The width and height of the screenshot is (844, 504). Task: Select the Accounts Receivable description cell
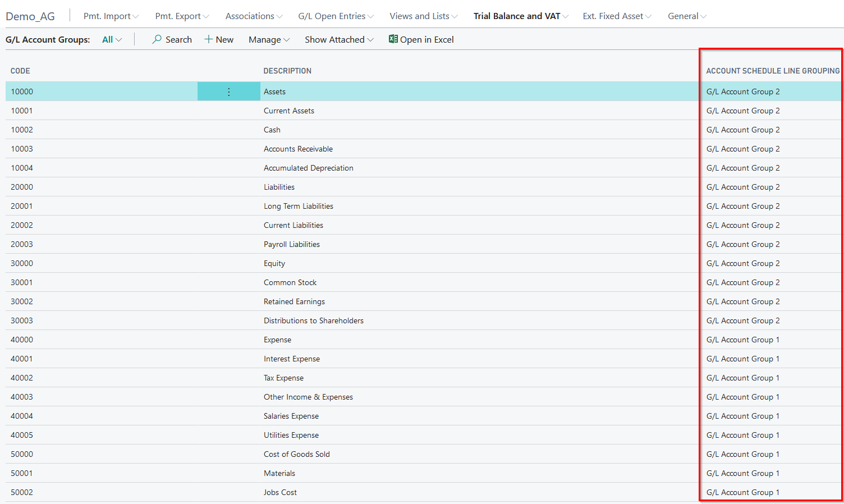coord(298,149)
